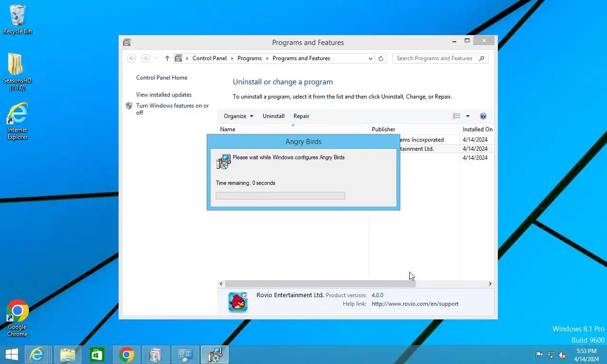Expand the arrow after Control Panel breadcrumb
The width and height of the screenshot is (607, 364).
232,58
